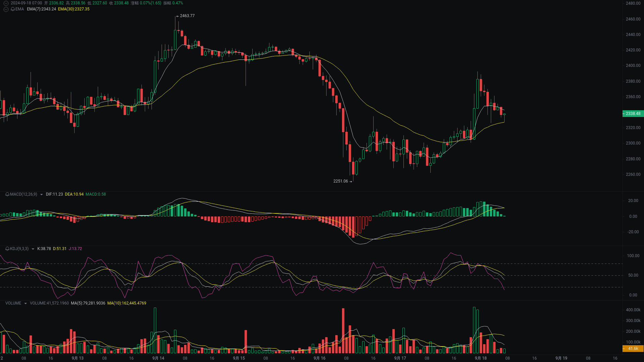Collapse the EMA indicator row chevron
The width and height of the screenshot is (644, 362).
coord(6,9)
